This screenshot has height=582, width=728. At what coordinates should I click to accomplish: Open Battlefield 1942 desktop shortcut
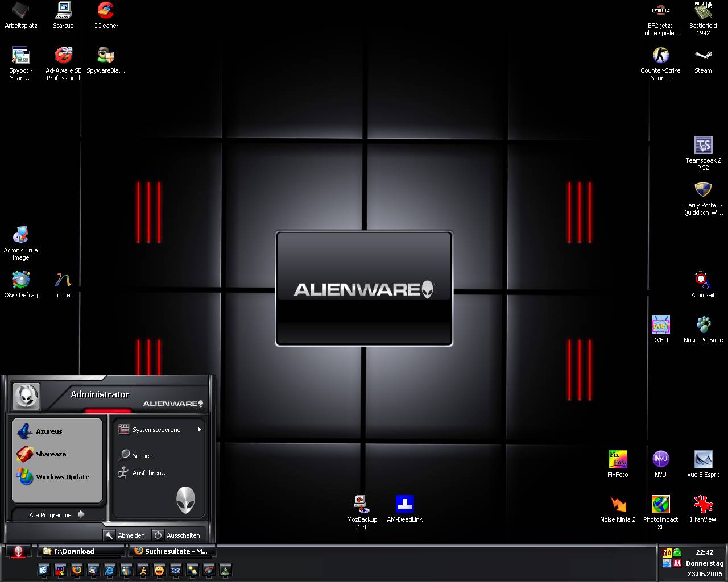pyautogui.click(x=703, y=19)
